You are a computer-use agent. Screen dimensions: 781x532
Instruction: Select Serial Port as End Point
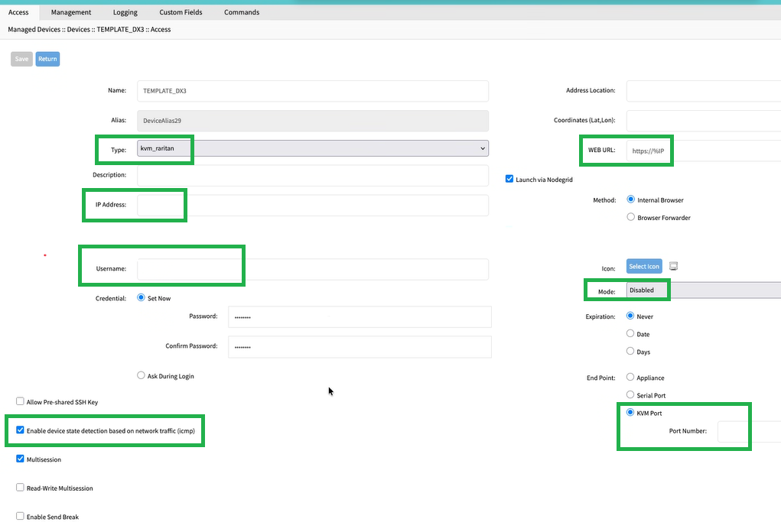coord(630,395)
